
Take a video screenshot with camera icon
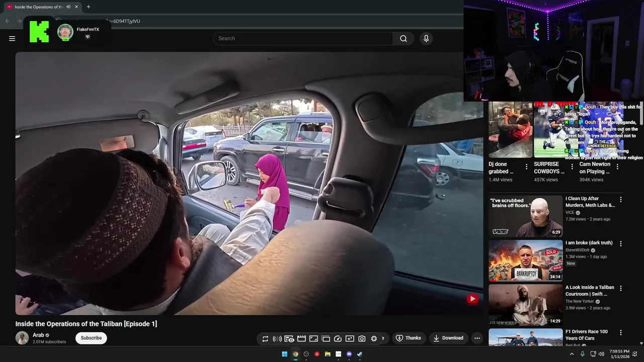tap(362, 339)
